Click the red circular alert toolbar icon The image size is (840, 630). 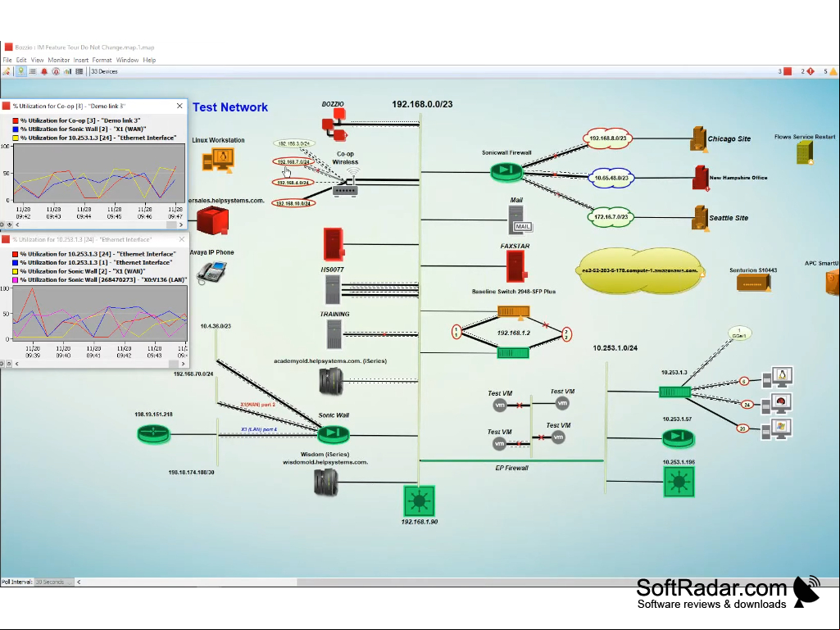(56, 71)
